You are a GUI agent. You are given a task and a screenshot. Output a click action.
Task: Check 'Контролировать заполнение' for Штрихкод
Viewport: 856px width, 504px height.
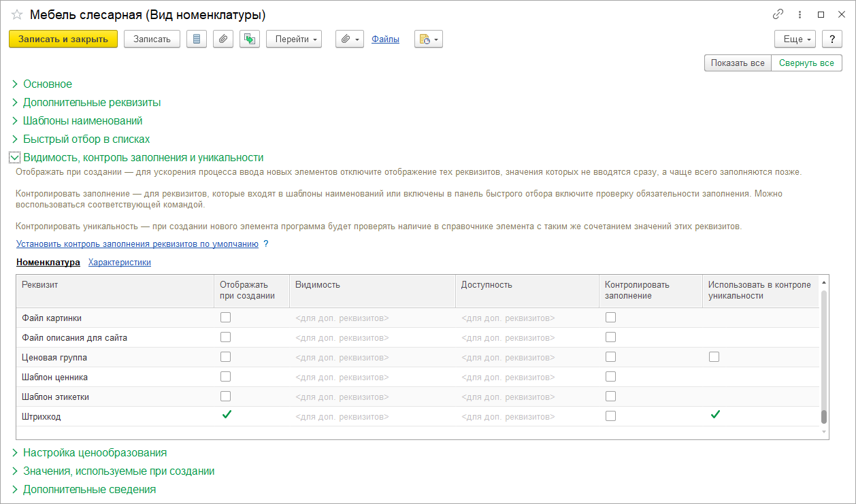click(x=610, y=416)
